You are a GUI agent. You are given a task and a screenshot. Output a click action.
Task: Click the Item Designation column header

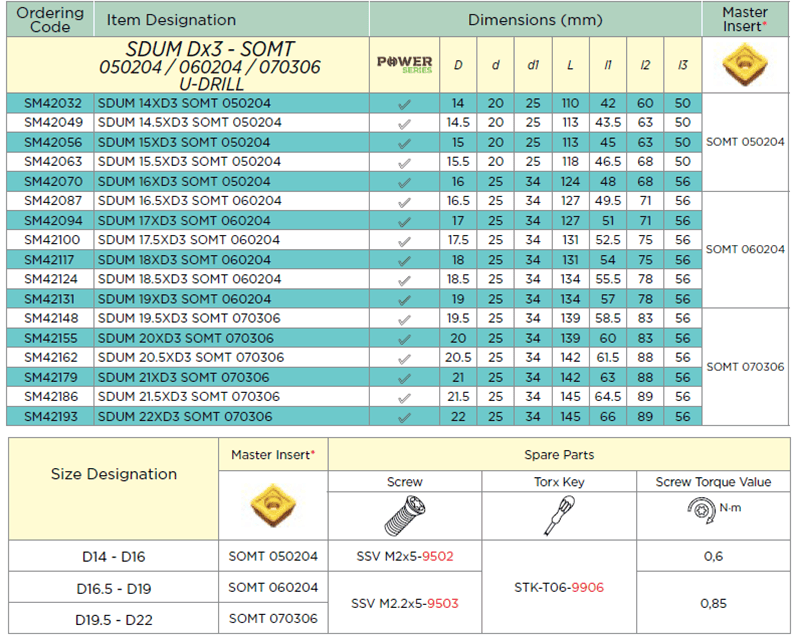click(232, 19)
